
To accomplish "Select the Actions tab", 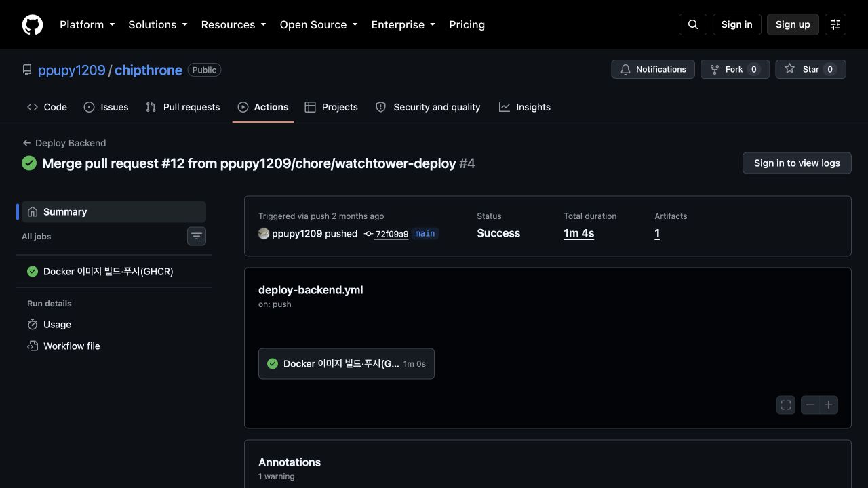I will coord(263,107).
